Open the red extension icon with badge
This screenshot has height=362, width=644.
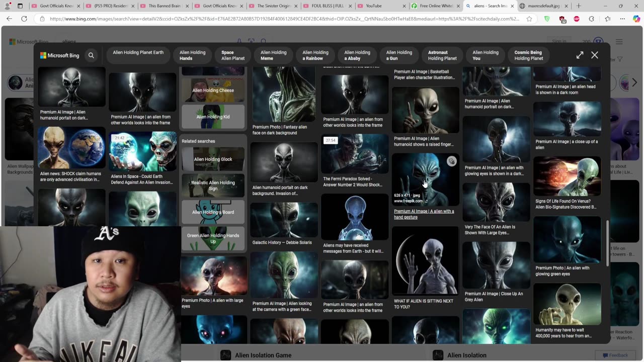562,19
